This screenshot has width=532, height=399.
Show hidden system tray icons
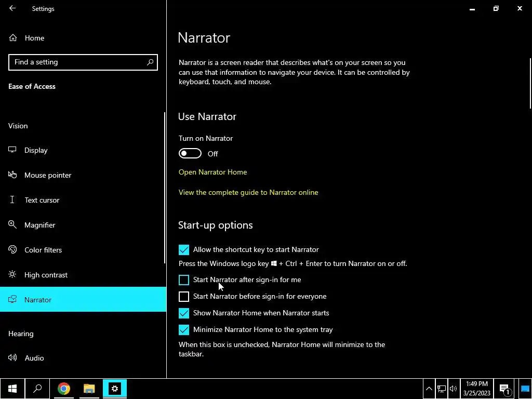429,389
